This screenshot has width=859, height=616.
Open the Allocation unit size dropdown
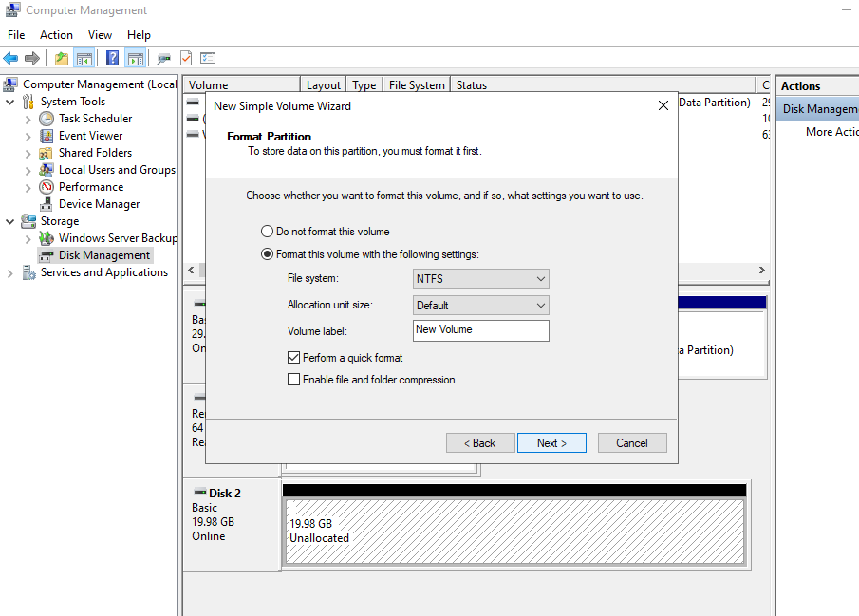[x=481, y=306]
